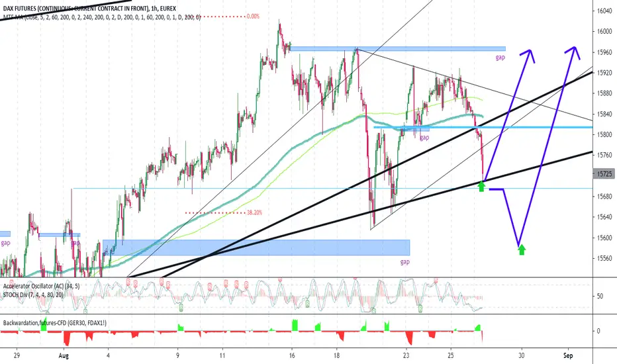This screenshot has width=617, height=364.
Task: Click the DAX FUTURES chart title
Action: [89, 8]
